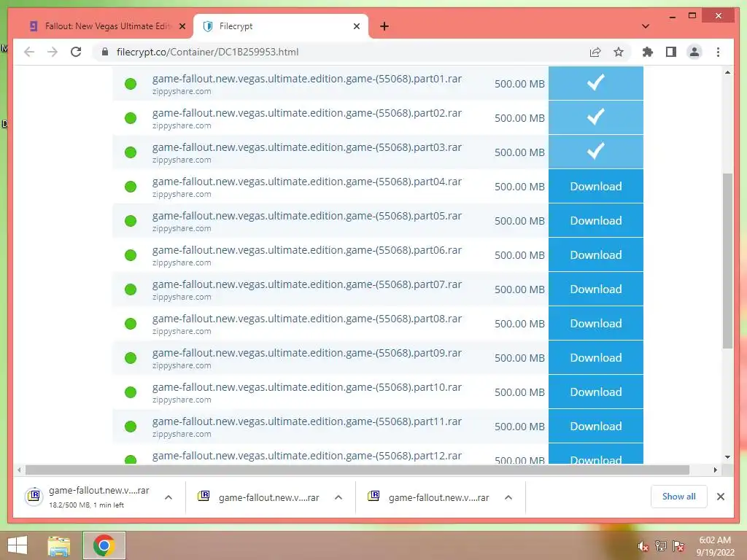Click the checkmark button for part01.rar
This screenshot has width=747, height=560.
point(595,83)
